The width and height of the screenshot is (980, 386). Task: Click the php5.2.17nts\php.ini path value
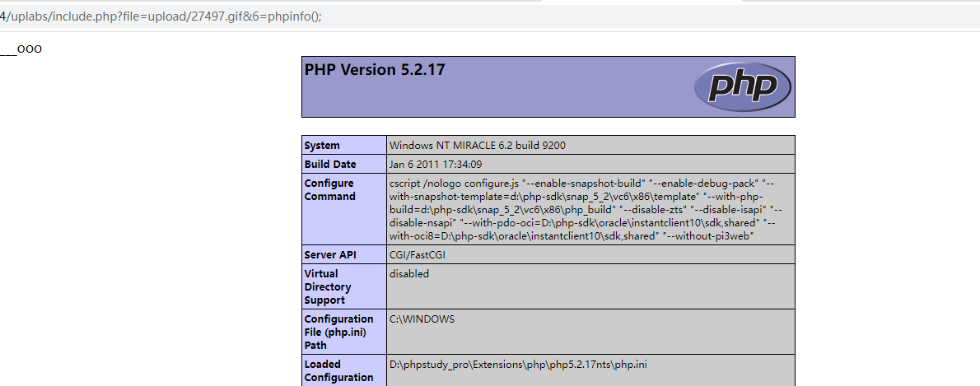click(518, 364)
